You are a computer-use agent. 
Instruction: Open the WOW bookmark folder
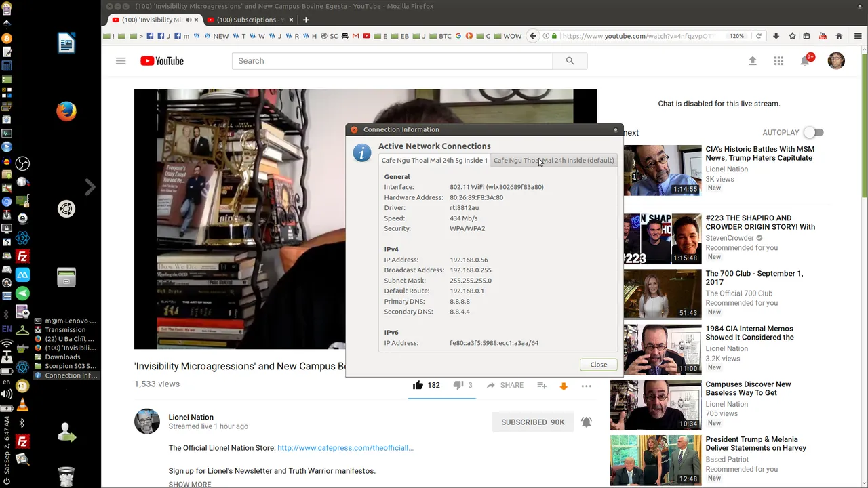pos(508,36)
